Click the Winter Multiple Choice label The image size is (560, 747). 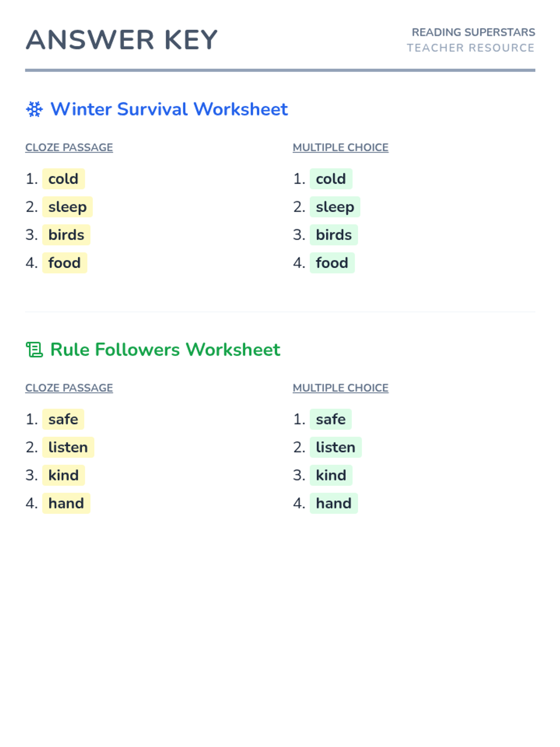click(x=341, y=148)
